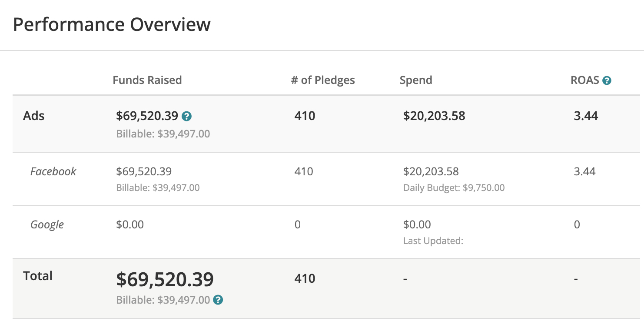Click the large Total funds raised amount
The height and width of the screenshot is (328, 644).
165,279
